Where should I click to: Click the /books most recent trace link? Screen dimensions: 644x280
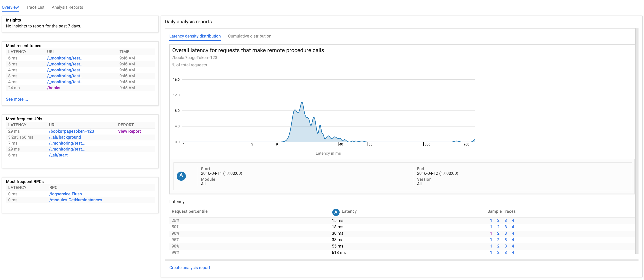tap(53, 88)
